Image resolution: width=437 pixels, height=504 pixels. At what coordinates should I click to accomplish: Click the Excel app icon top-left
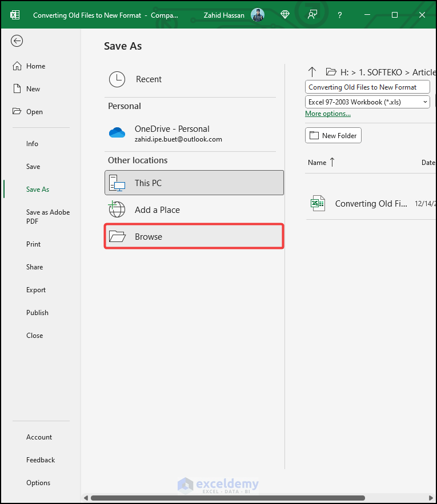14,15
